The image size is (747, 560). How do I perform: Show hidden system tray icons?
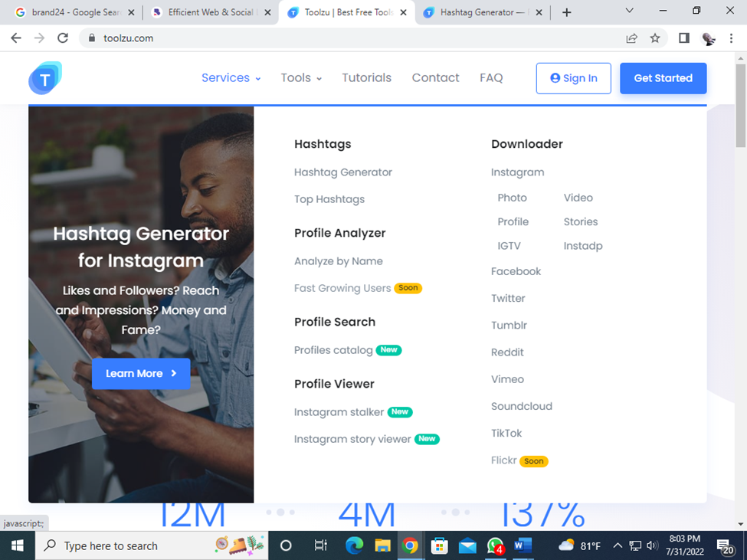pos(618,545)
